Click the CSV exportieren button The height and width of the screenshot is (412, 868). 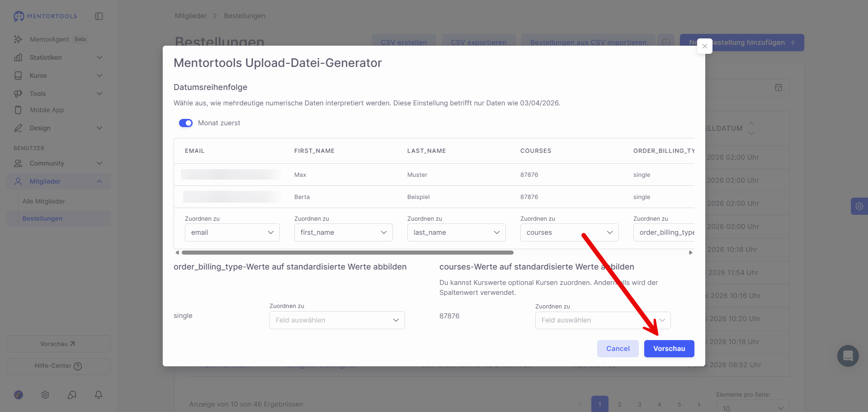(479, 43)
